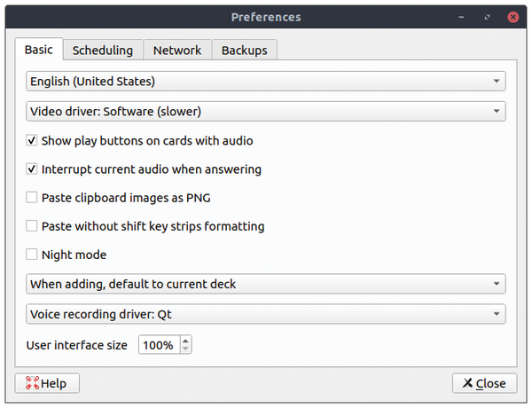Expand Voice recording driver dropdown
The width and height of the screenshot is (532, 408).
[x=266, y=314]
